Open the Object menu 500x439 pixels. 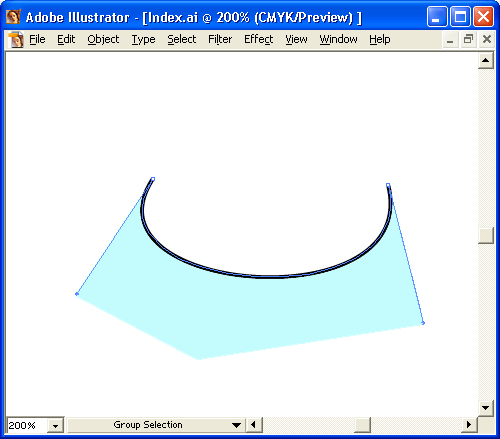click(103, 39)
